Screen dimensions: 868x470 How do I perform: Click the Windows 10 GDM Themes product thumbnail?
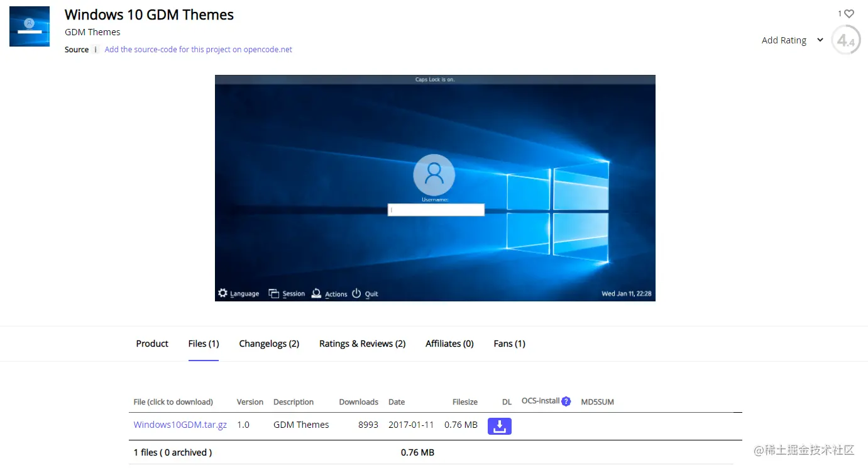[30, 26]
